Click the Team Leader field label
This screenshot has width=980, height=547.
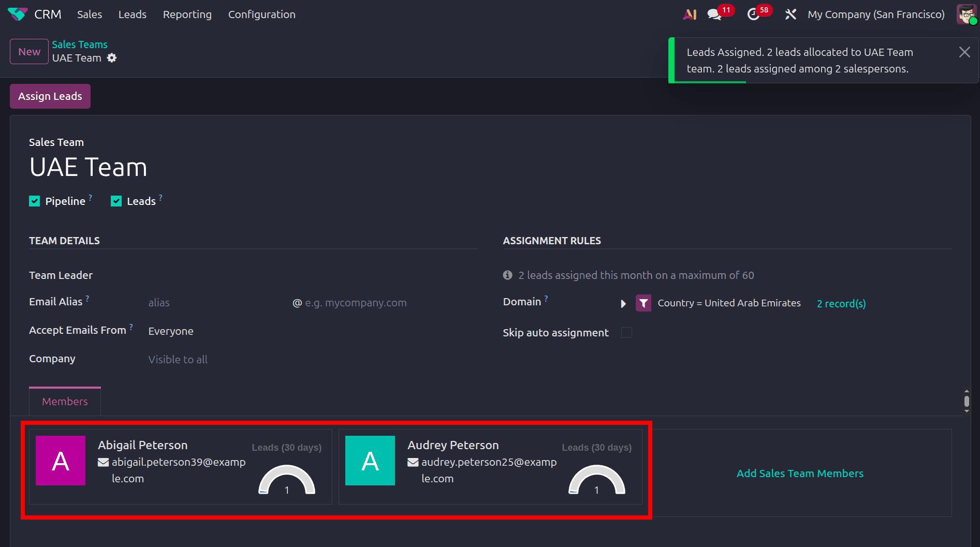click(x=61, y=275)
